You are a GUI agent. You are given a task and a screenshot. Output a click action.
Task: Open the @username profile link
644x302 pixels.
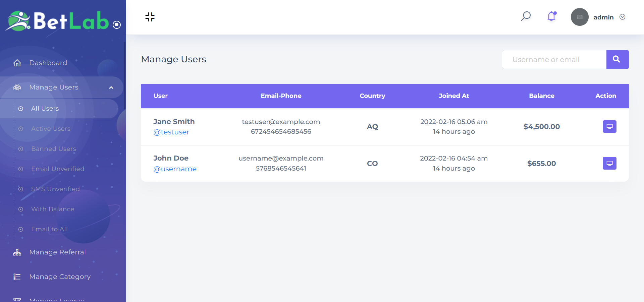(x=175, y=169)
